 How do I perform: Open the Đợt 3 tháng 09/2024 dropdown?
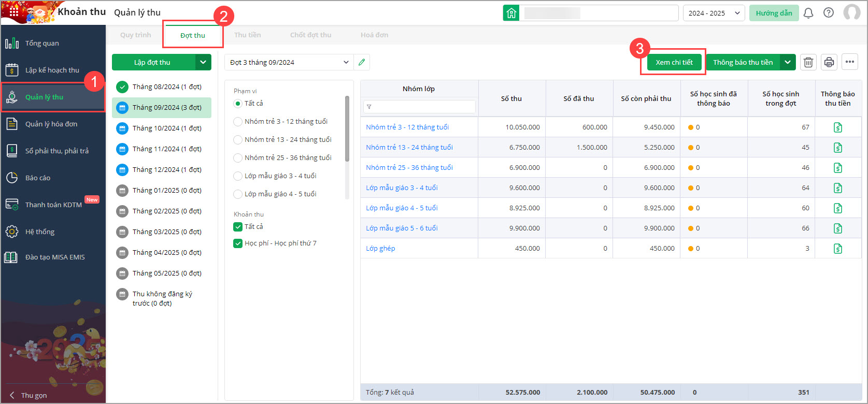(x=289, y=62)
